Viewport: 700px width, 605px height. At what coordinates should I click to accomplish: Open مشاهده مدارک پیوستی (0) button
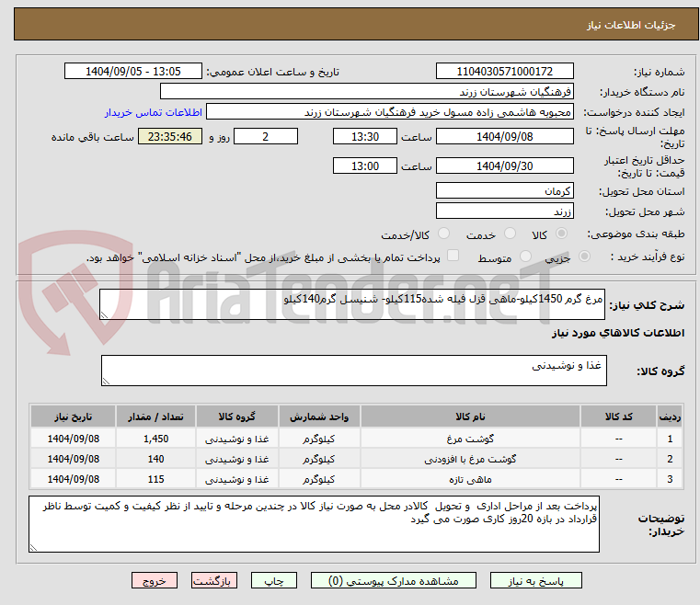(x=394, y=580)
